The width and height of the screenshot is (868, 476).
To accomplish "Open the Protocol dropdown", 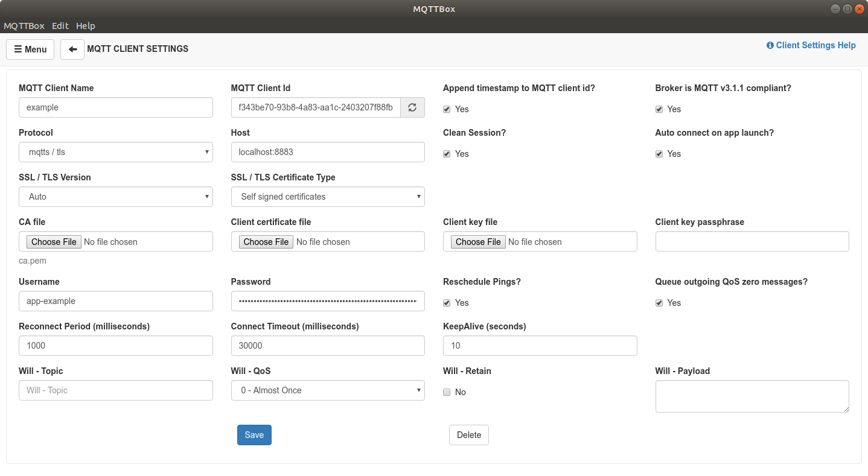I will pos(115,152).
